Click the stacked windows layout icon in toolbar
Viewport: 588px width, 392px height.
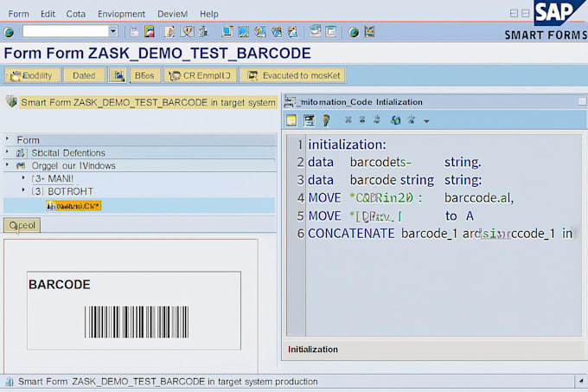(316, 31)
